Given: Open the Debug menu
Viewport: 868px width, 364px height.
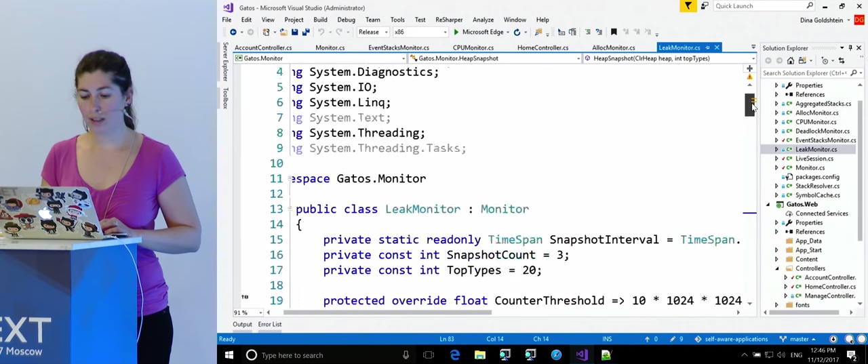Looking at the screenshot, I should (x=346, y=20).
